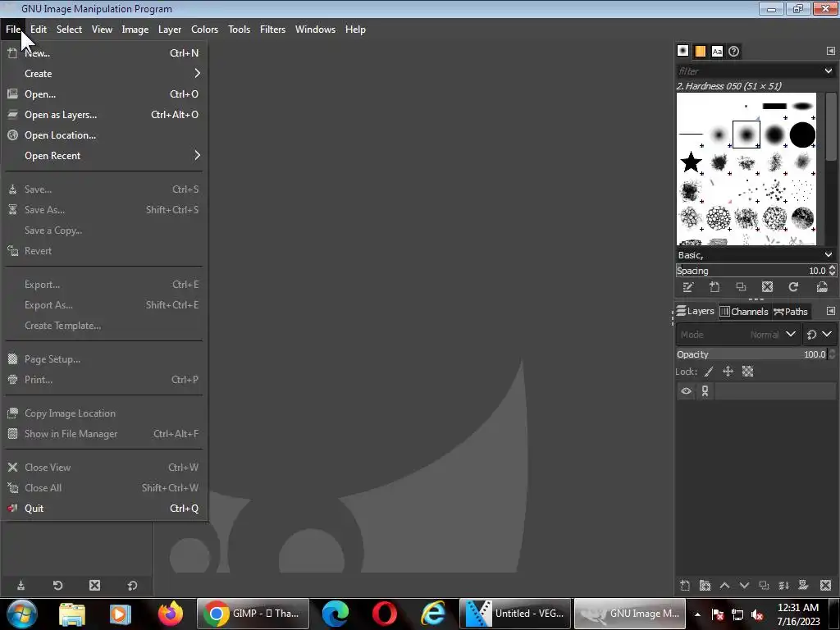Delete this brush using the X icon
The width and height of the screenshot is (840, 630).
point(767,287)
